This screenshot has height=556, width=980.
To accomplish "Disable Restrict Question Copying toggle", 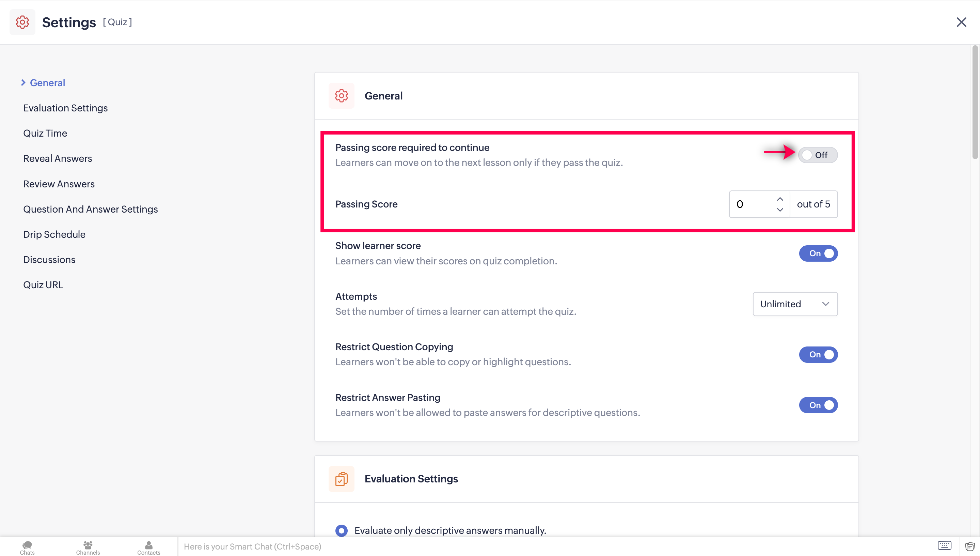I will point(818,355).
